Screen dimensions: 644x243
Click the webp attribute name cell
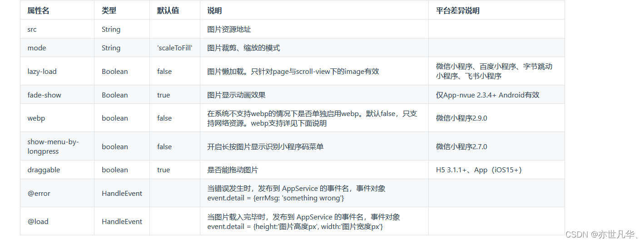coord(36,118)
